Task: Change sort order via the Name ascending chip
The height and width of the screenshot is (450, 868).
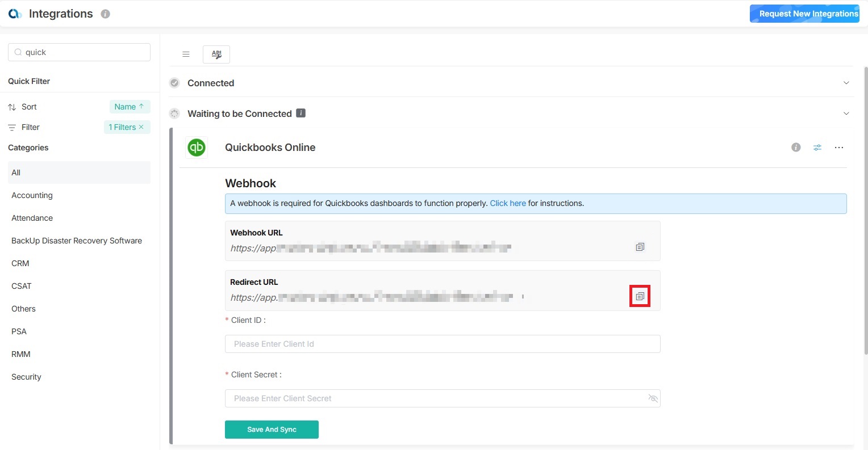Action: coord(130,106)
